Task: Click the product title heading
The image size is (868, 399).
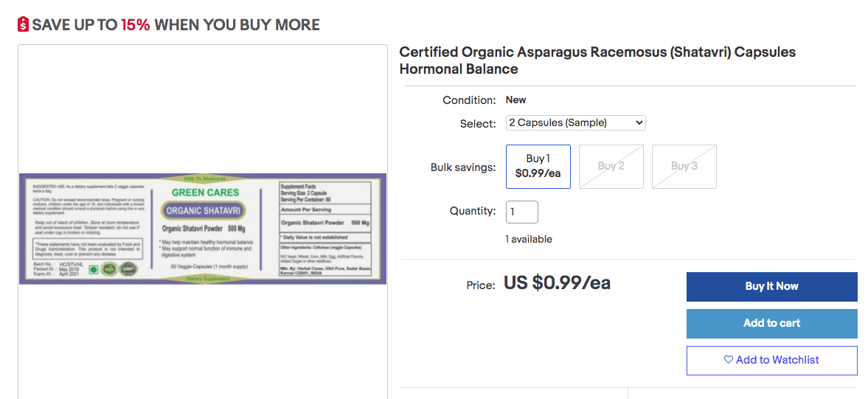Action: tap(597, 61)
